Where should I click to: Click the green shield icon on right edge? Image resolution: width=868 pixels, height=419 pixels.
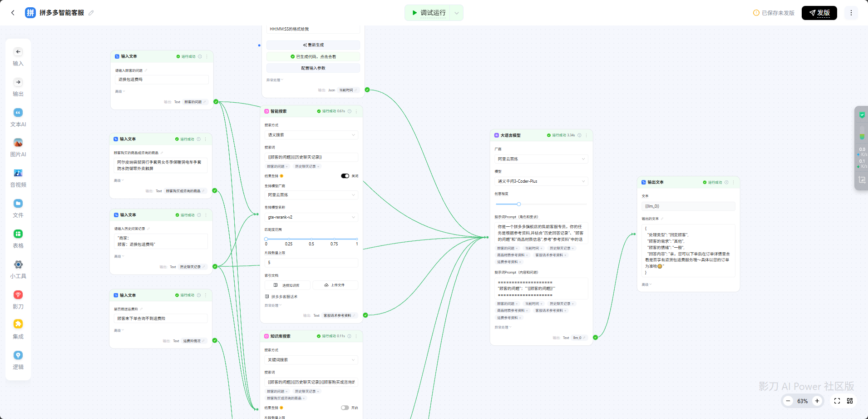point(862,115)
